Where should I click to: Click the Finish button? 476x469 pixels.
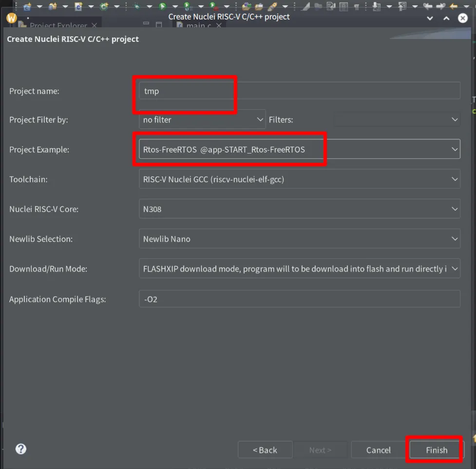coord(436,450)
